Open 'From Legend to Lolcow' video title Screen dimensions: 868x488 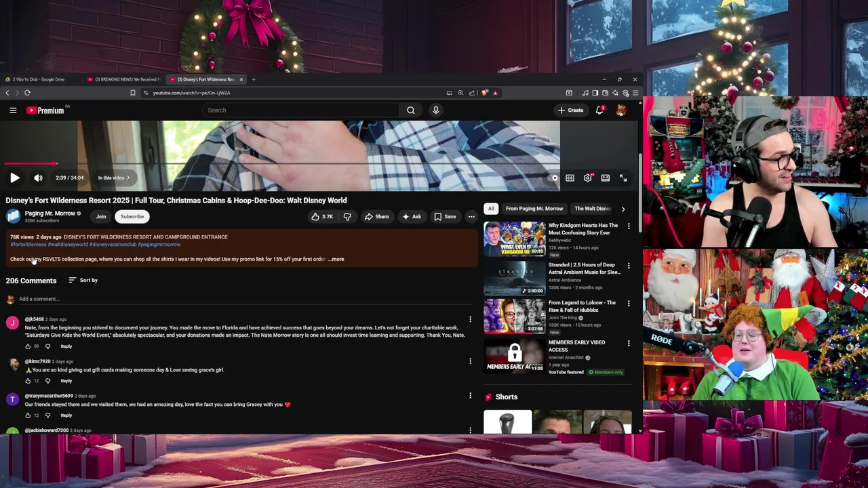pos(582,306)
